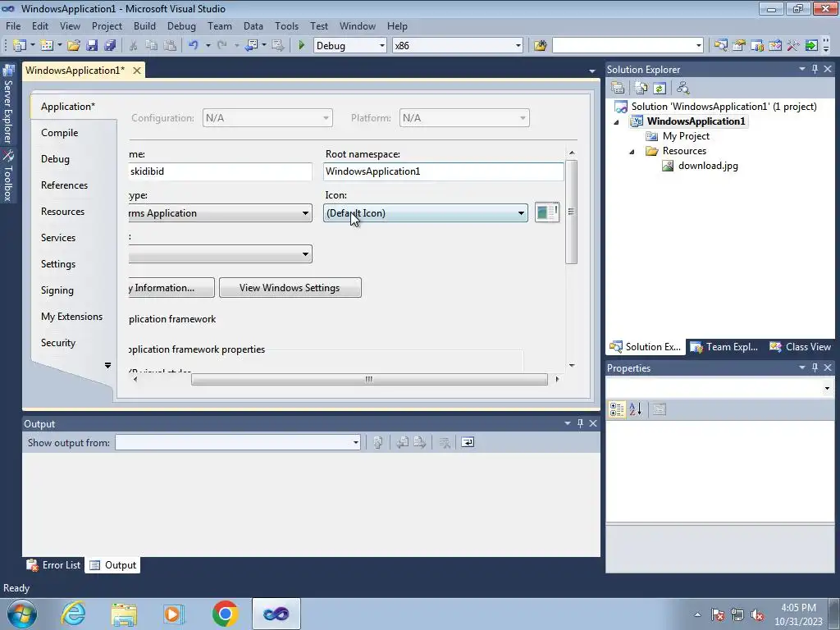Click the icon preview image beside Icon dropdown
Image resolution: width=840 pixels, height=630 pixels.
547,212
